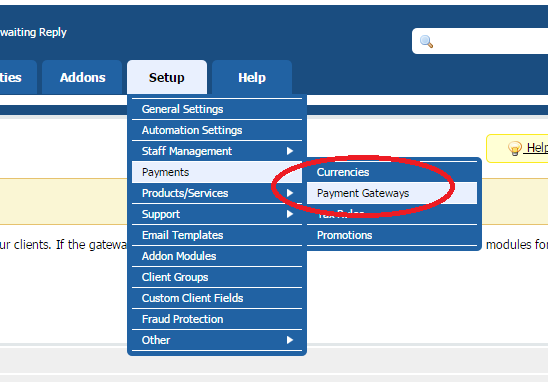
Task: Open the Setup tab
Action: (x=167, y=77)
